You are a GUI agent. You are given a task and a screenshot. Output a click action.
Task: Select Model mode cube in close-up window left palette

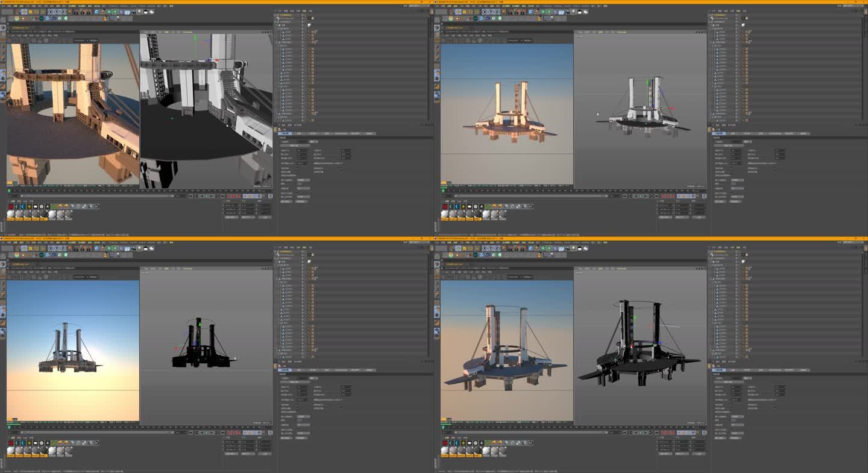click(3, 28)
